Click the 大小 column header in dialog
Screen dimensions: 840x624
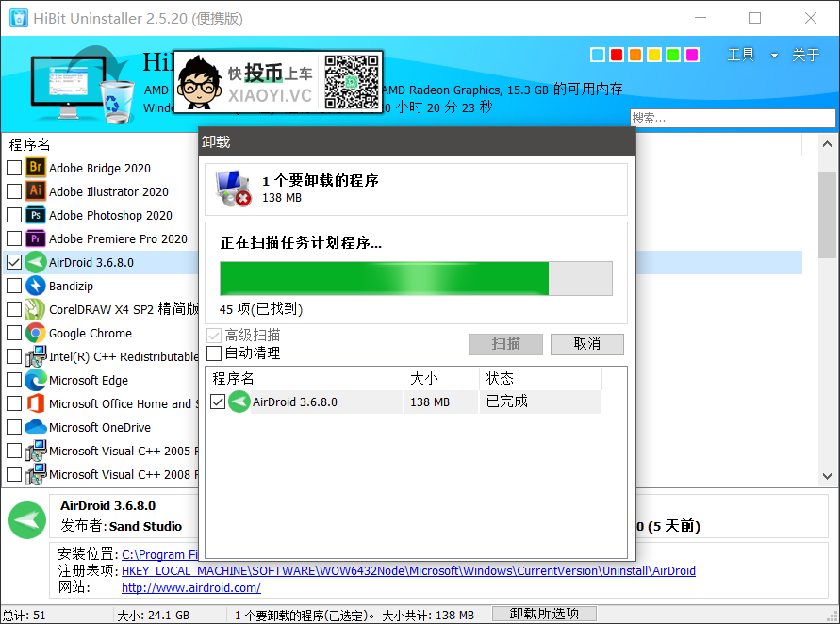(441, 379)
